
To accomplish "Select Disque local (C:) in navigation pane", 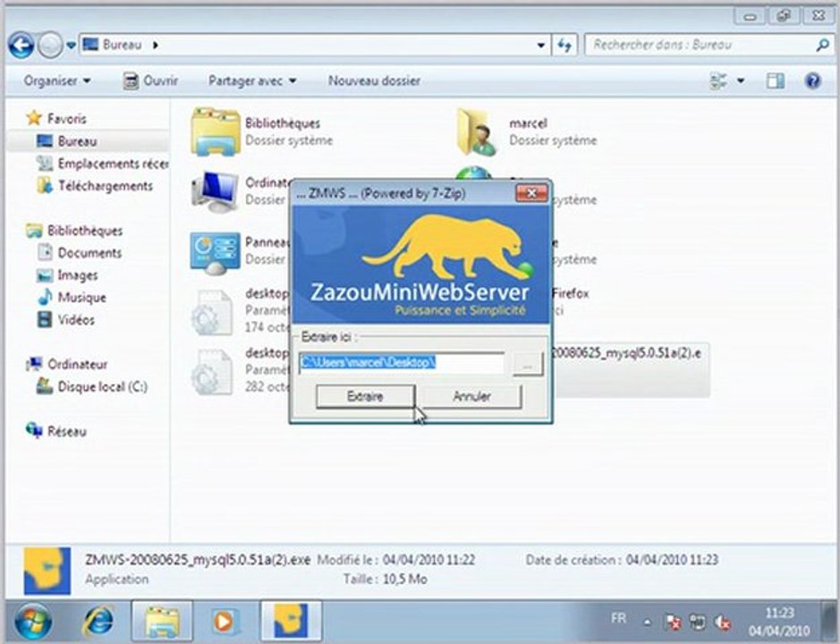I will pyautogui.click(x=91, y=386).
